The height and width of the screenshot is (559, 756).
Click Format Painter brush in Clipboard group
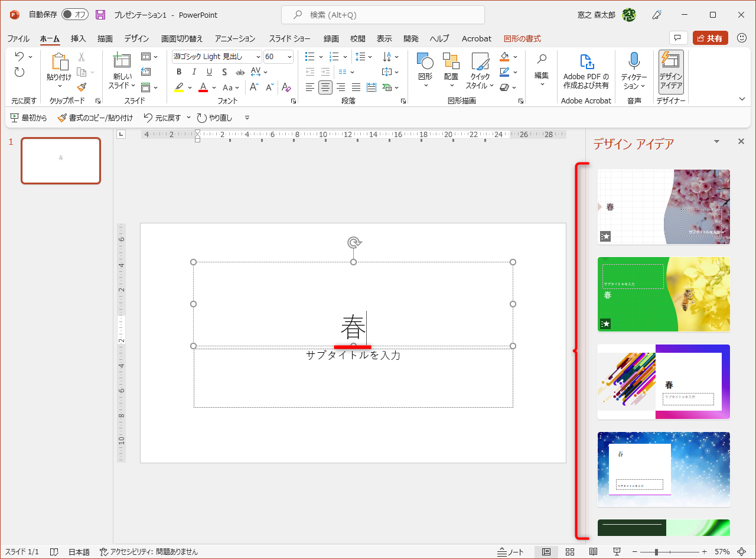click(x=82, y=87)
